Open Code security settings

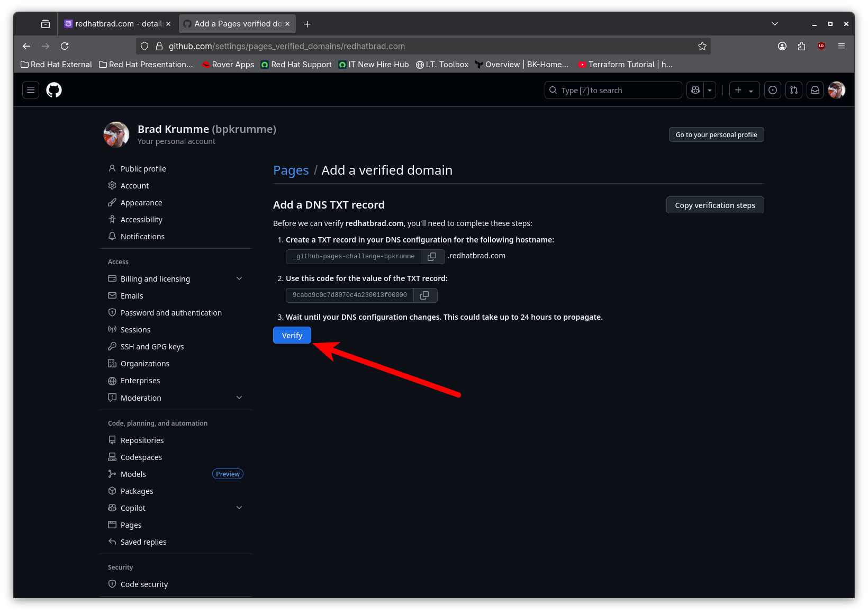[x=176, y=584]
